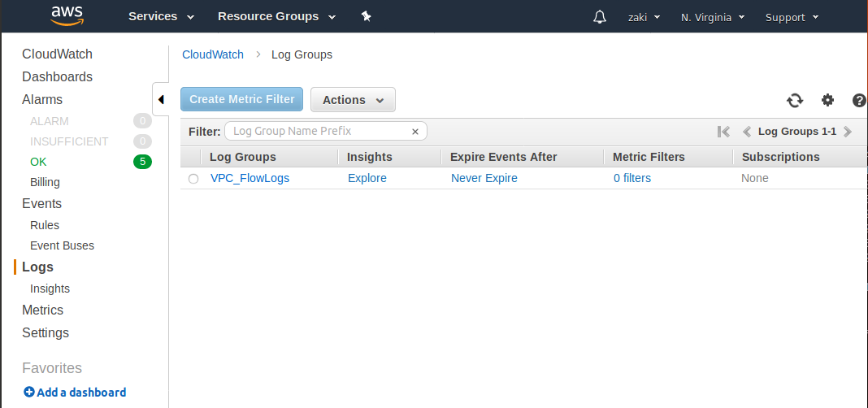Click the pin shortcut icon in navbar

click(367, 16)
